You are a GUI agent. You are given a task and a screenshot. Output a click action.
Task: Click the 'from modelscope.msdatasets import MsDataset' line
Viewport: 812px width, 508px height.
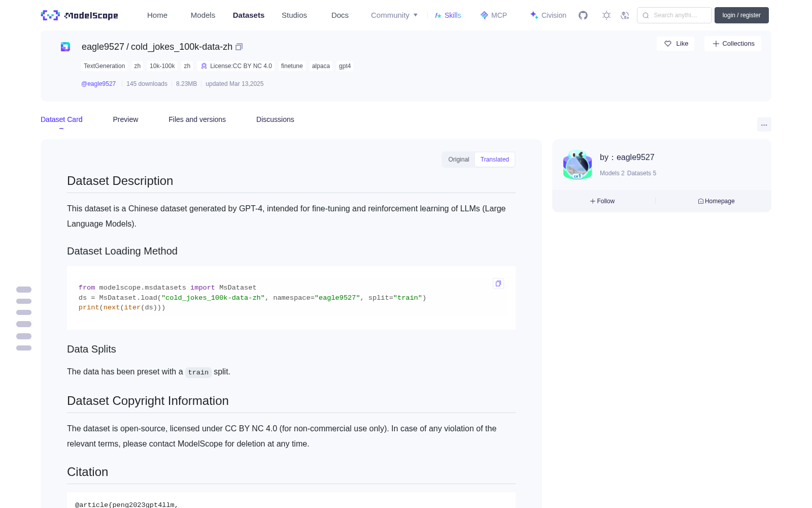coord(167,288)
